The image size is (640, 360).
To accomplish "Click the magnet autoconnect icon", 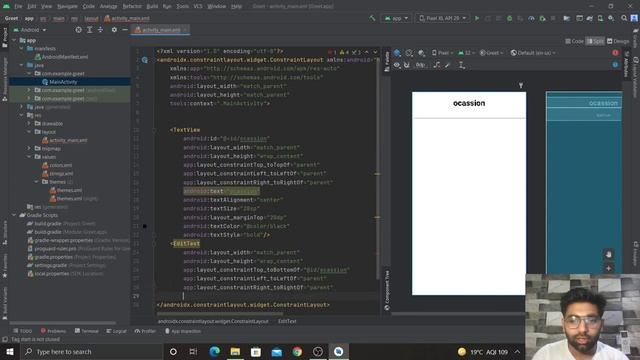I will (407, 65).
